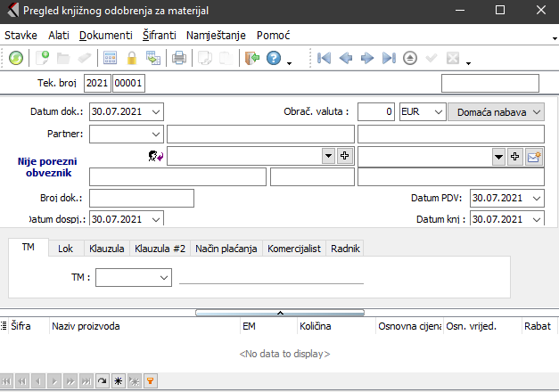Viewport: 559px width, 392px height.
Task: Collapse the header panel with splitter arrow
Action: point(280,313)
